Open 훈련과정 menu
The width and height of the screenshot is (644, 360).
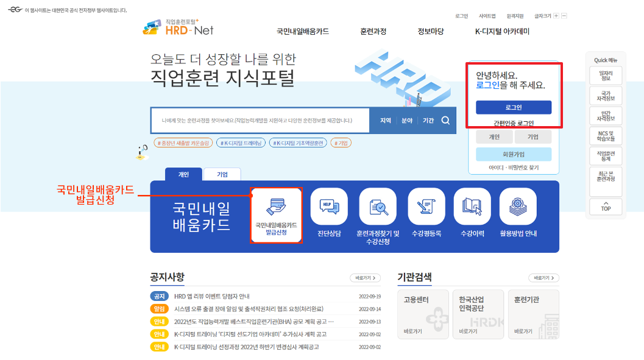(373, 31)
